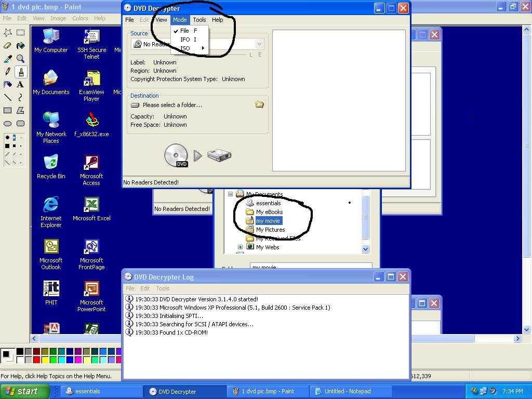Choose the Pencil tool

[x=8, y=72]
